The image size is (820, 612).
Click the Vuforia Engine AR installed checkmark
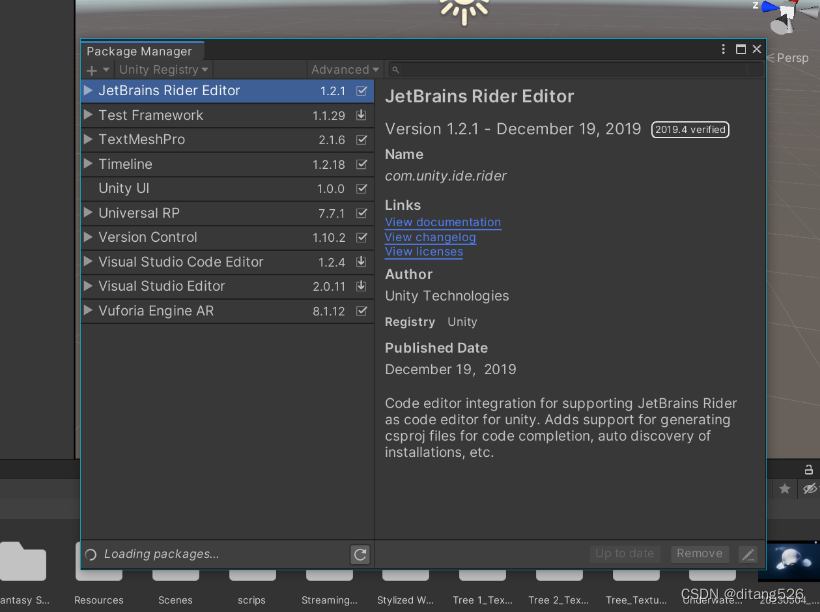(361, 311)
